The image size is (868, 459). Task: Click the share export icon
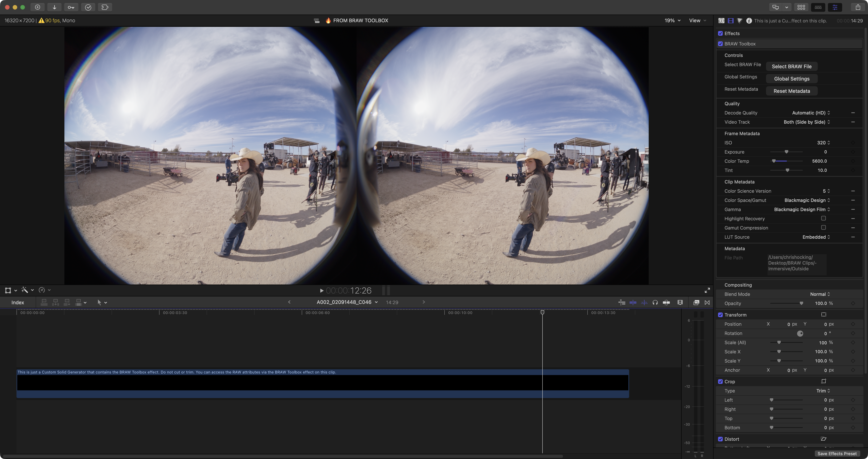pyautogui.click(x=858, y=7)
